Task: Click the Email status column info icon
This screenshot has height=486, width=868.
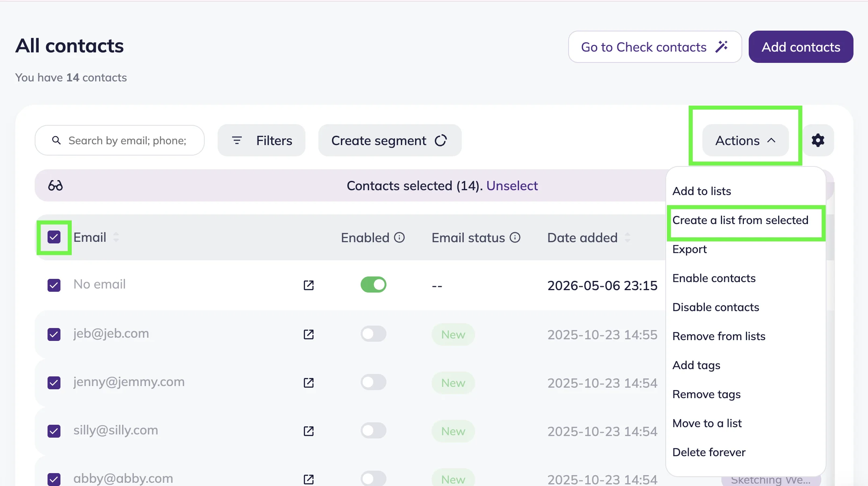Action: (515, 237)
